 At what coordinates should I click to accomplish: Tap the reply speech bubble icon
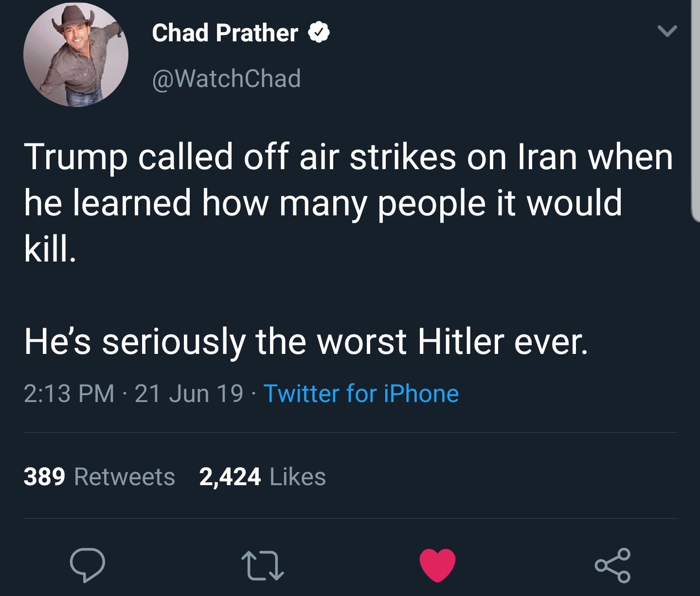point(87,565)
